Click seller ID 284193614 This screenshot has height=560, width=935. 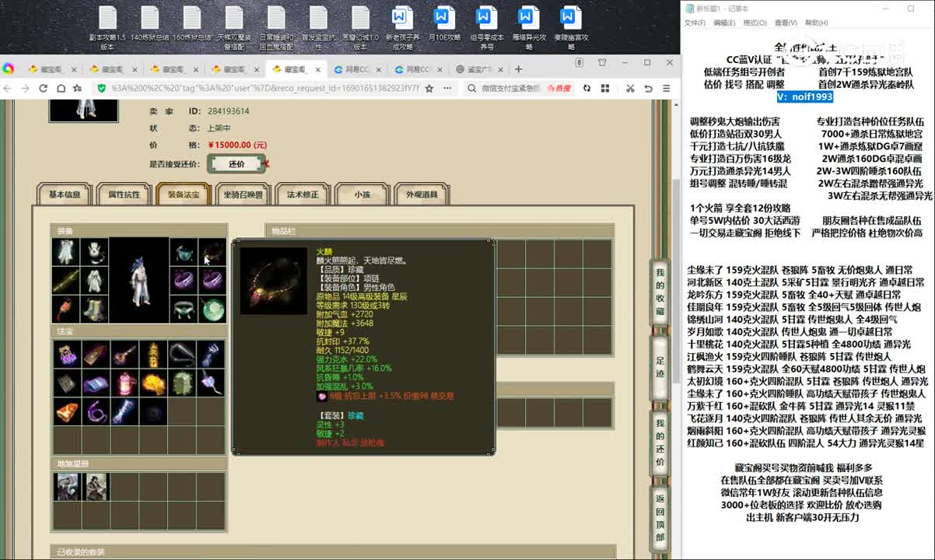pyautogui.click(x=229, y=111)
